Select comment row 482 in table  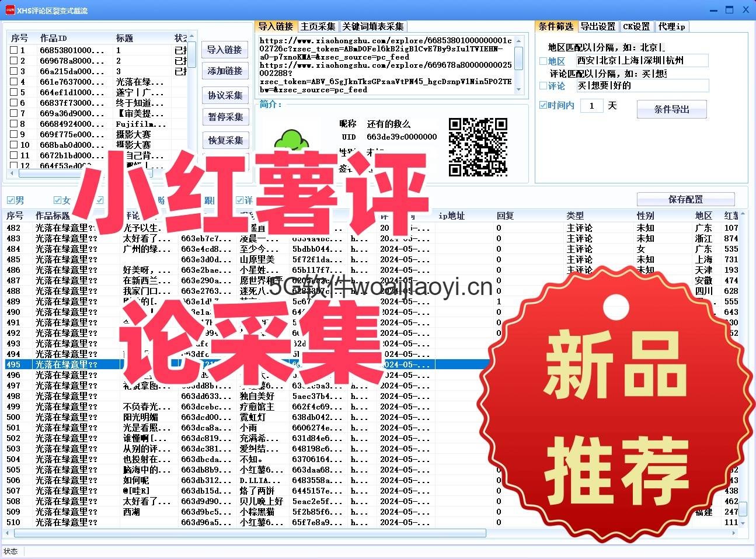(x=371, y=228)
